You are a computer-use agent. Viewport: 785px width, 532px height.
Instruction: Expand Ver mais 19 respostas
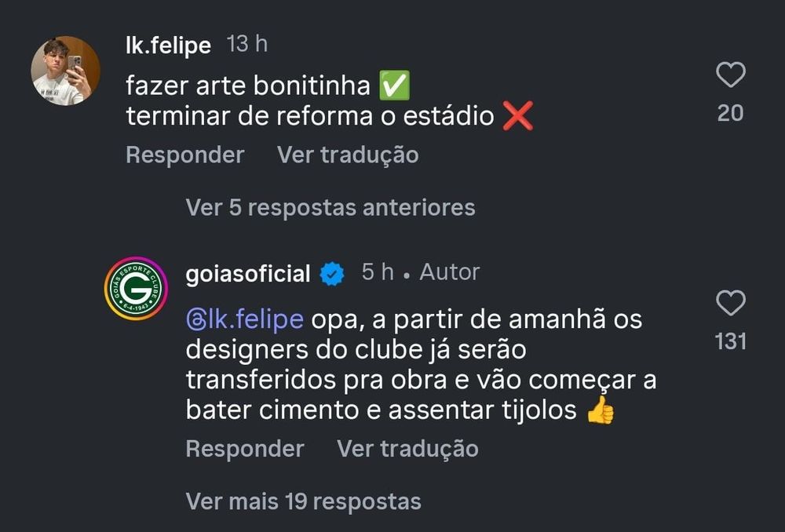[303, 501]
